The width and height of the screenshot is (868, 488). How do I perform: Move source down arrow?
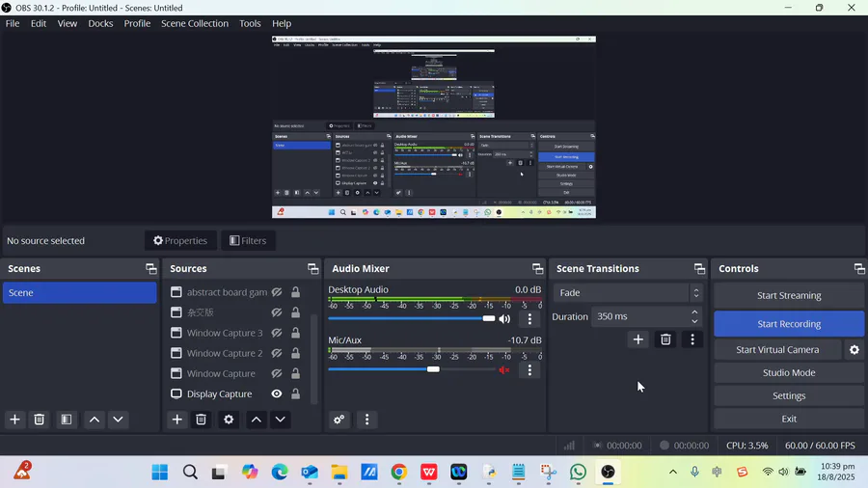[x=280, y=420]
